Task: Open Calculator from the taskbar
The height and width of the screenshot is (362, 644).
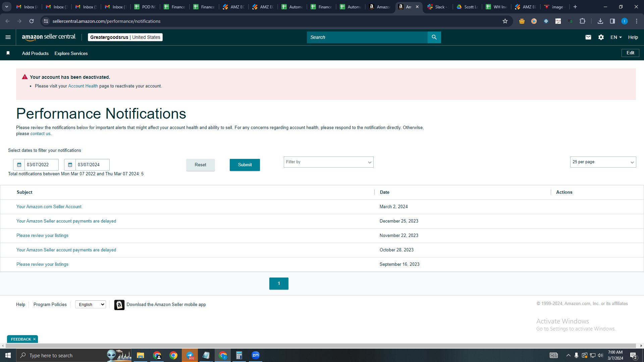Action: (x=239, y=355)
